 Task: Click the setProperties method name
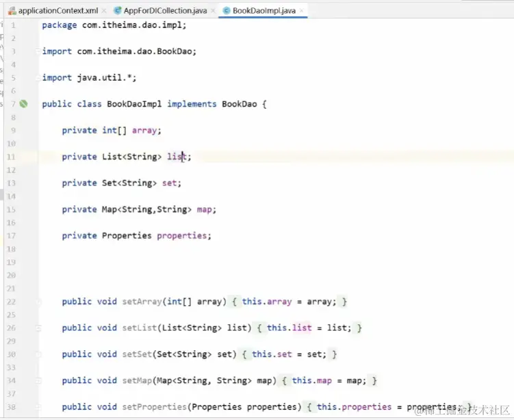pyautogui.click(x=155, y=406)
